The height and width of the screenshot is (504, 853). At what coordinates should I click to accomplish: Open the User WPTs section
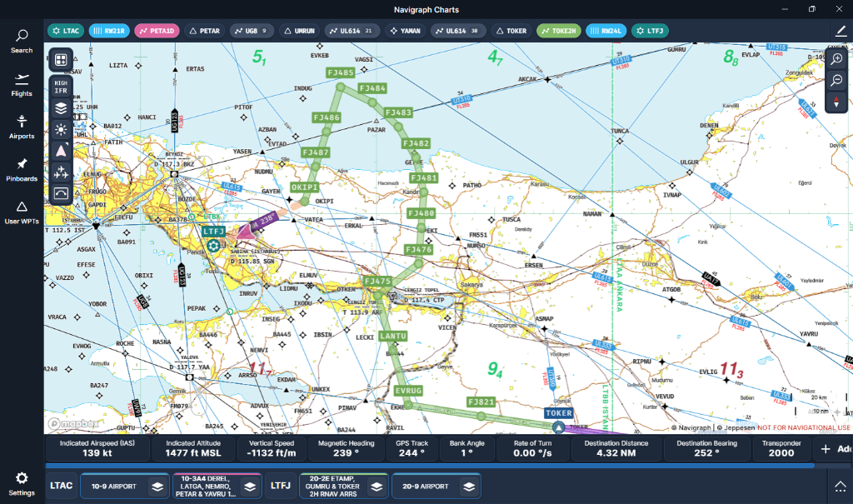coord(22,212)
